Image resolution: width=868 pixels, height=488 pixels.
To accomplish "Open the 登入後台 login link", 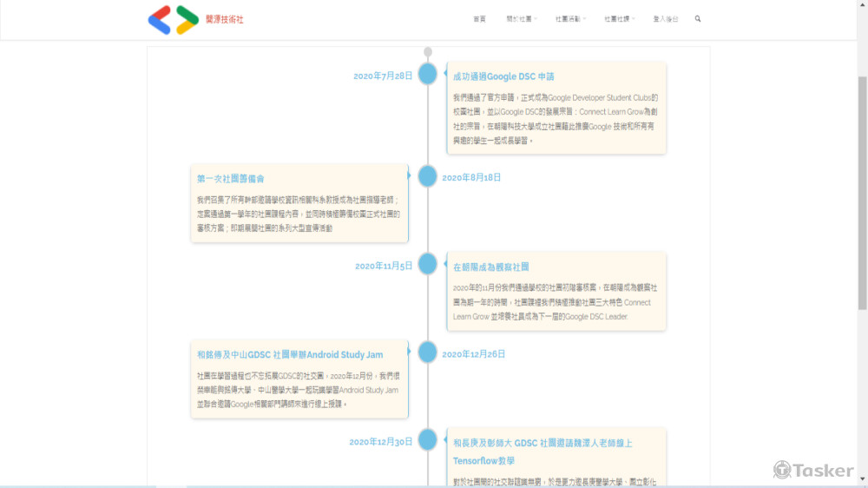I will coord(666,19).
